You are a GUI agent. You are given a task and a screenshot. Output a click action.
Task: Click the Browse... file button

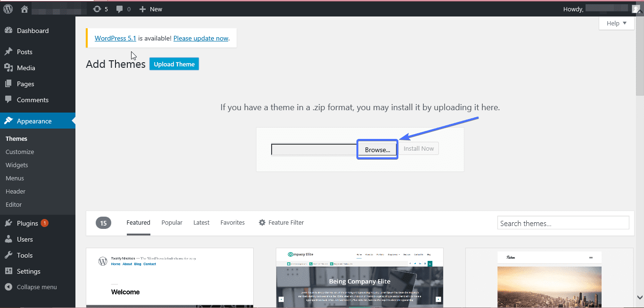pos(377,149)
